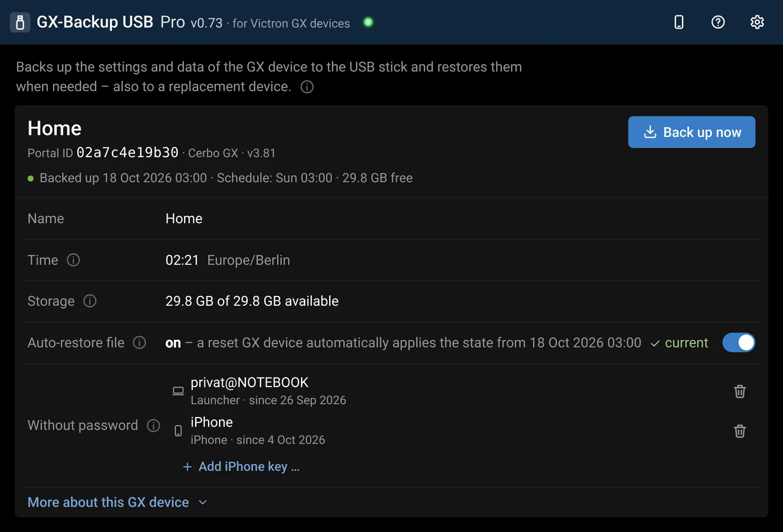Screen dimensions: 783x532
Task: Click the time value 02:21
Action: (182, 260)
